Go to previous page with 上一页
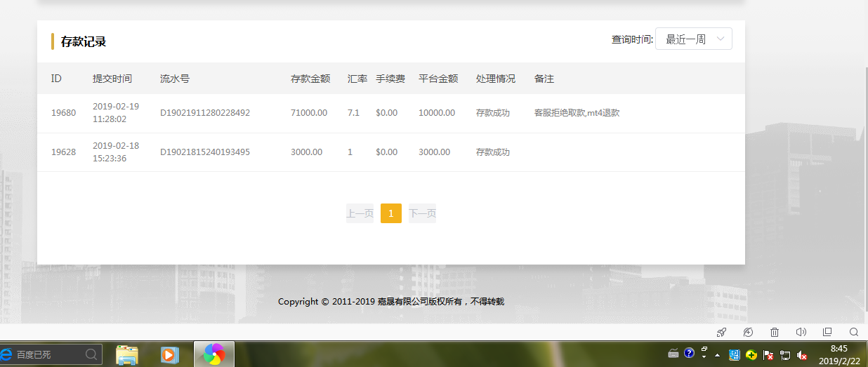The image size is (868, 367). point(360,213)
